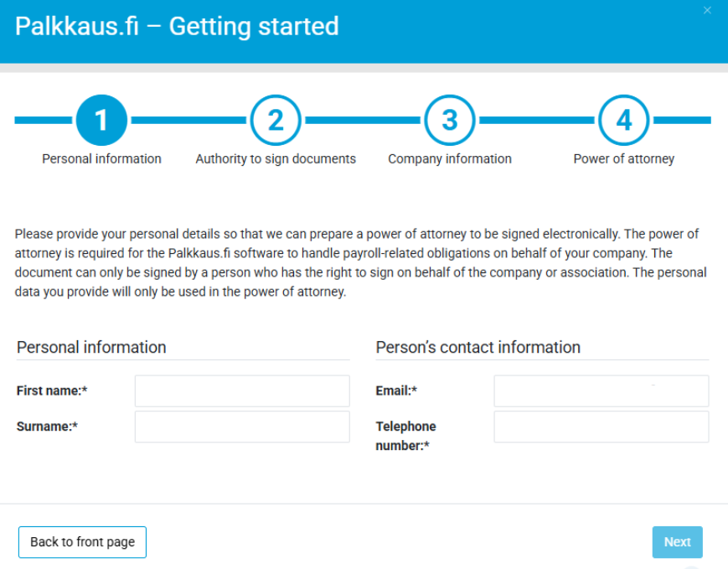
Task: Click the First name field label
Action: (x=52, y=391)
